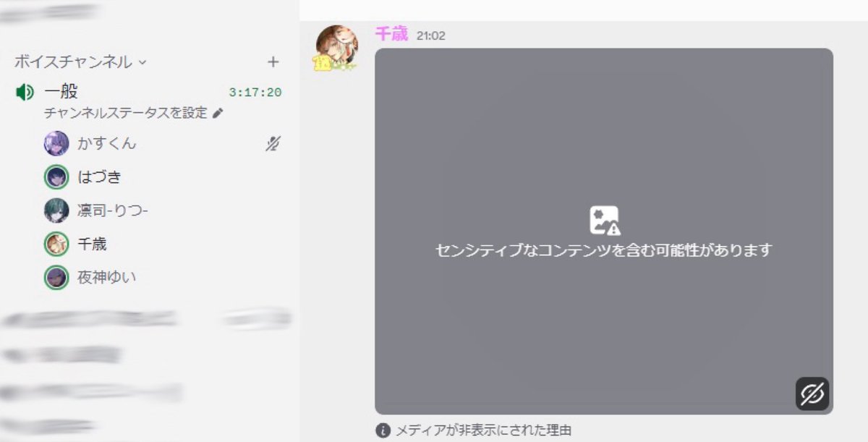Click the sensitive content warning image icon
The image size is (868, 442).
click(x=605, y=220)
